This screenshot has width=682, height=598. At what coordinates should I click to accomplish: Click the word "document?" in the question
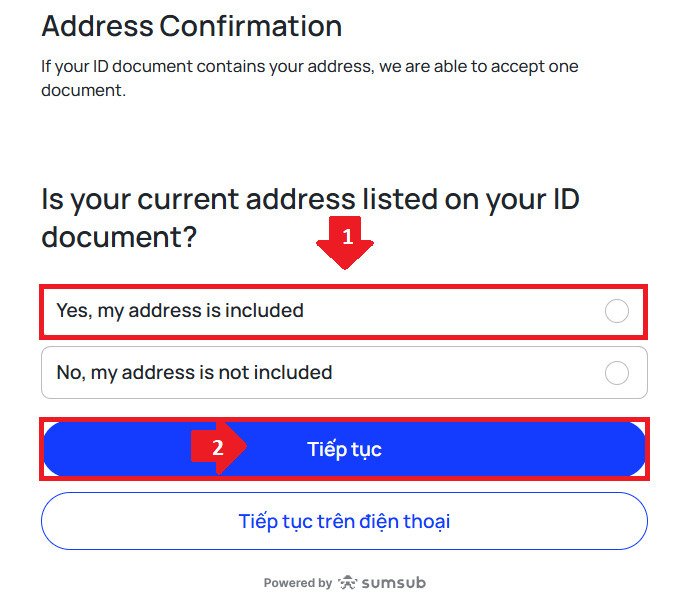(x=118, y=237)
